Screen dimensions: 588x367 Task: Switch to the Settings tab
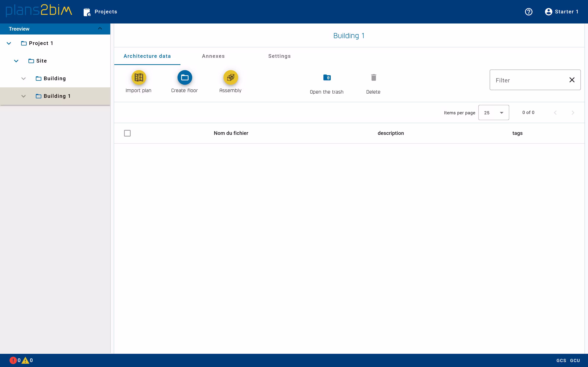(x=279, y=56)
